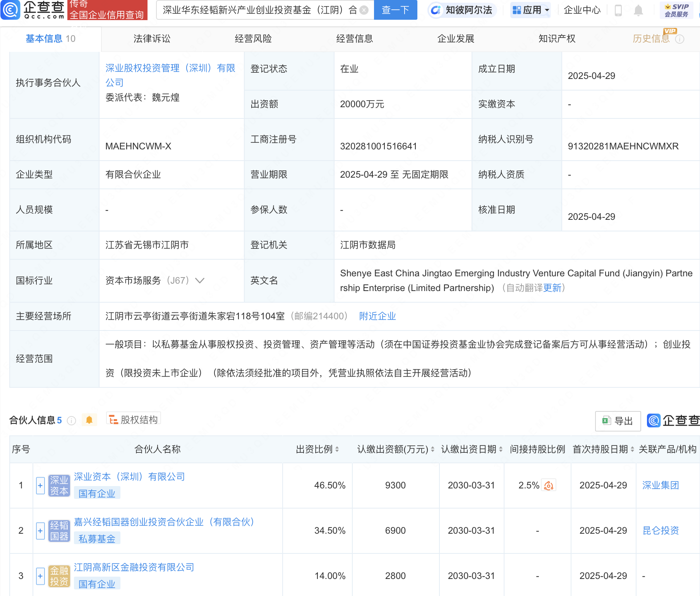Switch to the 法律诉讼 tab
The width and height of the screenshot is (700, 596).
coord(152,39)
